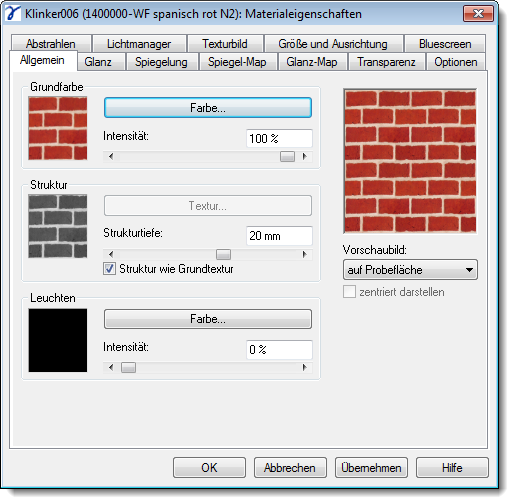Screen dimensions: 514x504
Task: Click Leuchten intensity slider thumb
Action: click(128, 367)
